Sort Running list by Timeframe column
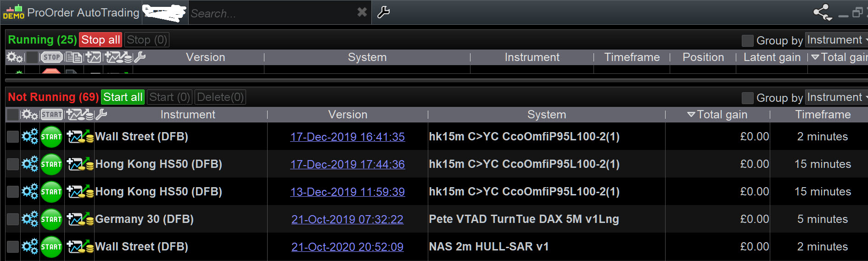The width and height of the screenshot is (868, 261). click(x=632, y=57)
